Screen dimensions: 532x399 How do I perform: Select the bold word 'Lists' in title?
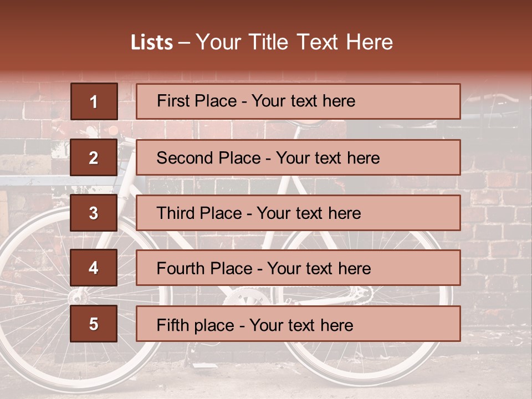coord(151,43)
